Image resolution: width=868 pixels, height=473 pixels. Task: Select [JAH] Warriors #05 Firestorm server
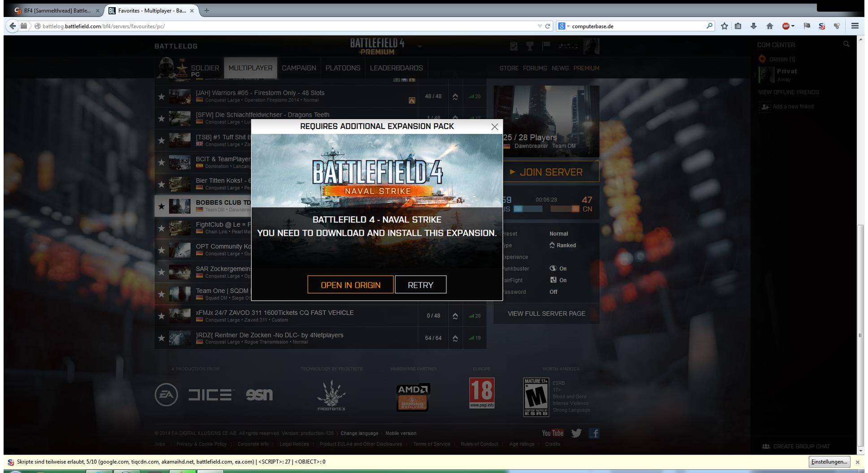click(320, 96)
